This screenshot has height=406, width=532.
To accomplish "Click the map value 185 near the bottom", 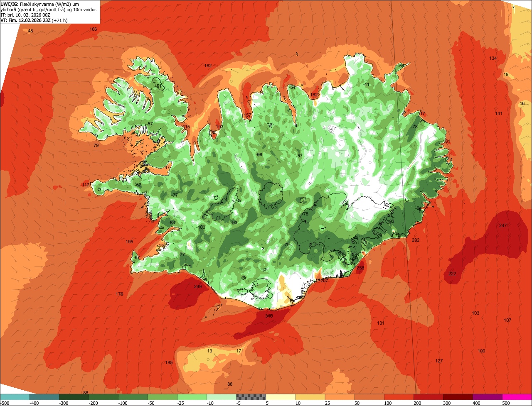I will 169,362.
